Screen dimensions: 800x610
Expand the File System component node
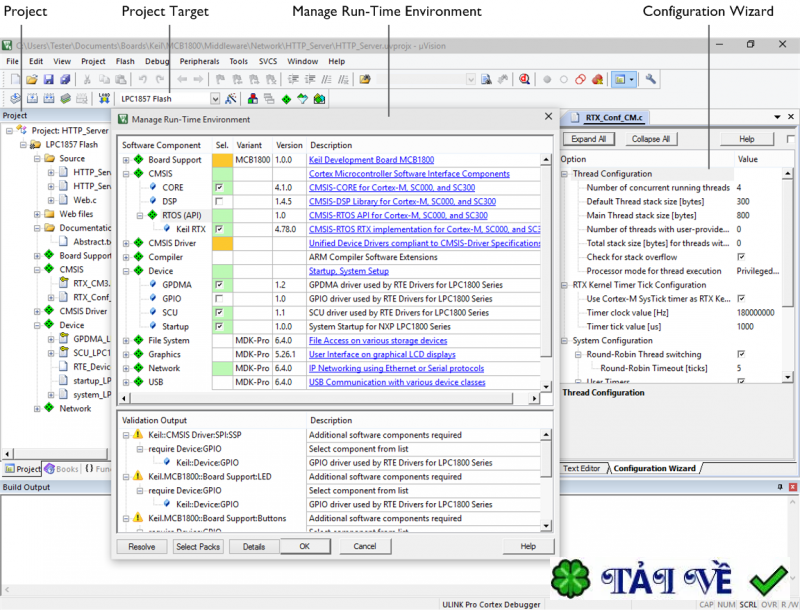125,340
